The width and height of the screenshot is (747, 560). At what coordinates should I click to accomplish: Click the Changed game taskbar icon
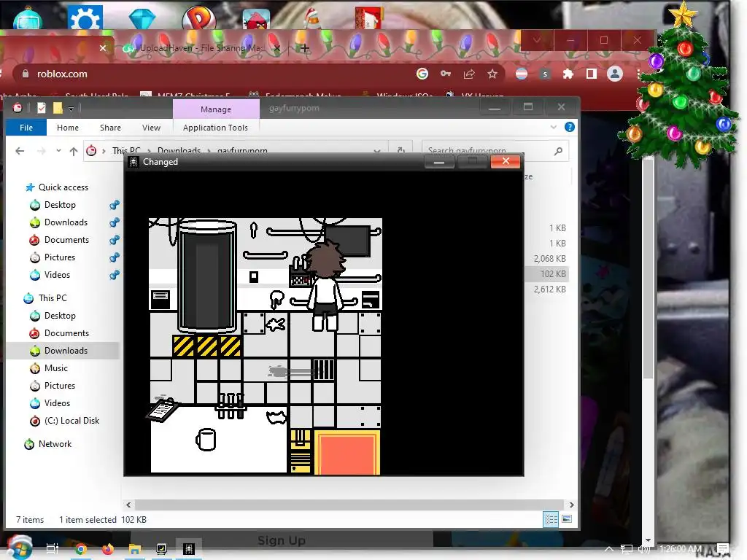click(189, 549)
